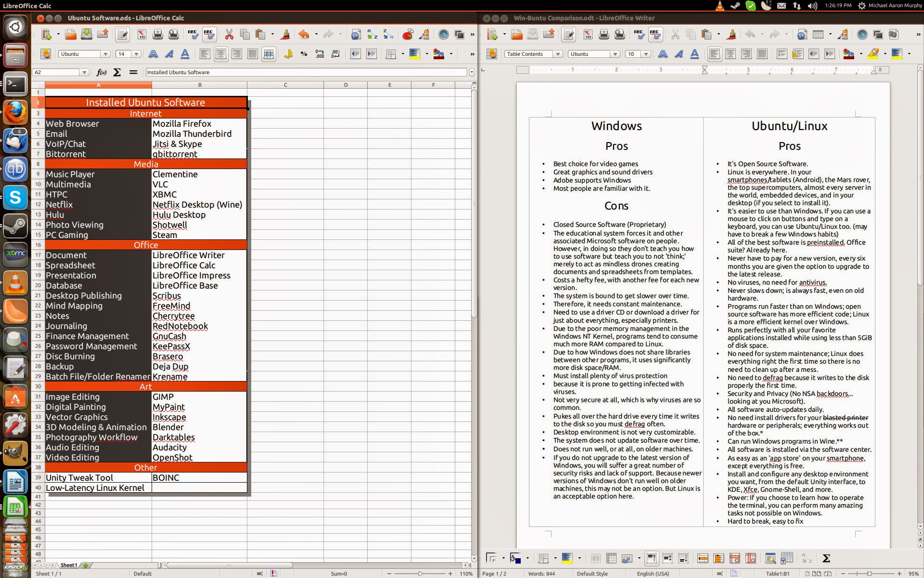Click Add Decimal Place icon in Calc
The height and width of the screenshot is (578, 924).
[320, 54]
